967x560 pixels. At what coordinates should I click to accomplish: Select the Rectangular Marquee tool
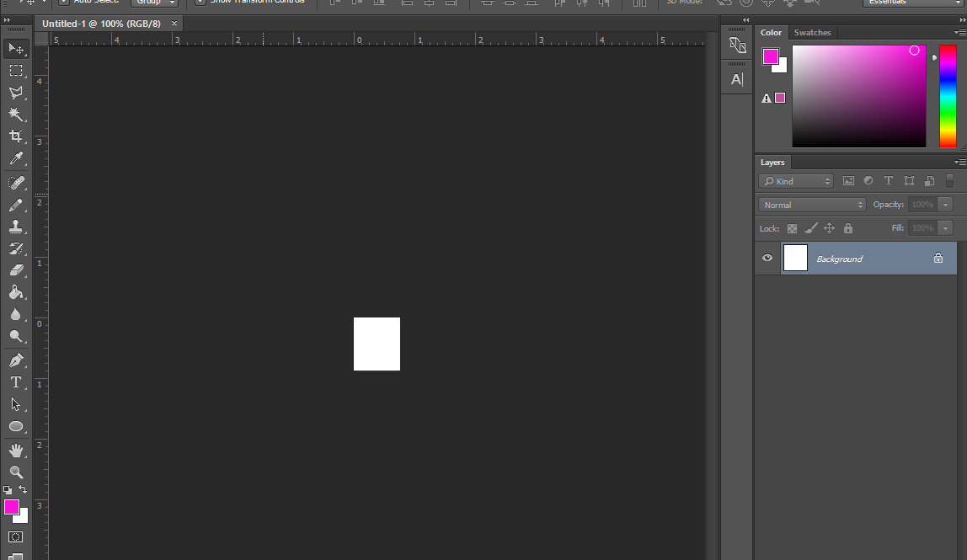coord(16,71)
